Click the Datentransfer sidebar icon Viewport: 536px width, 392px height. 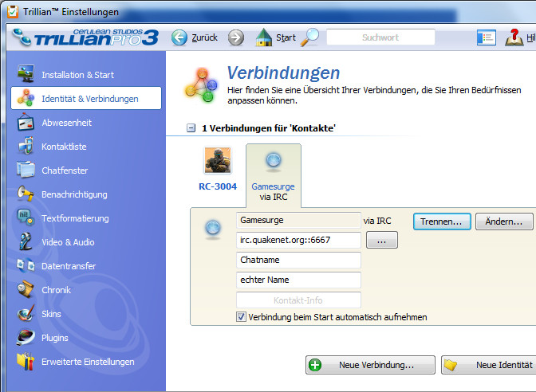point(26,265)
